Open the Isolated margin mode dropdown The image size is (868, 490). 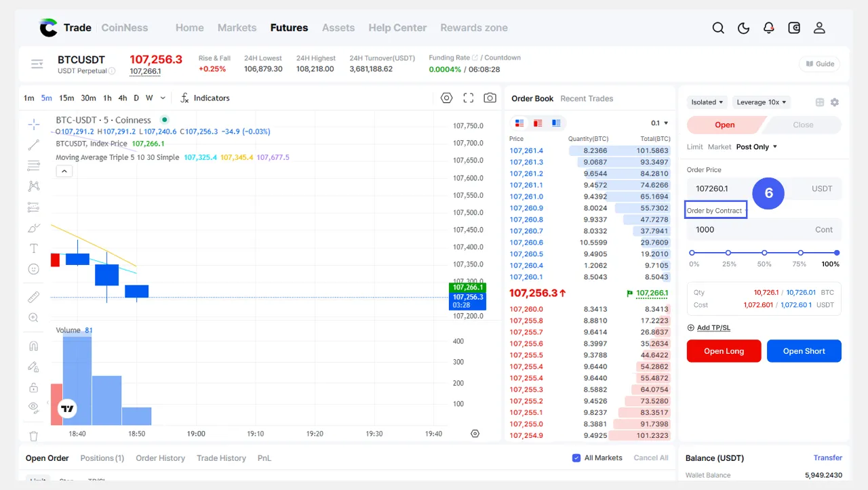707,102
